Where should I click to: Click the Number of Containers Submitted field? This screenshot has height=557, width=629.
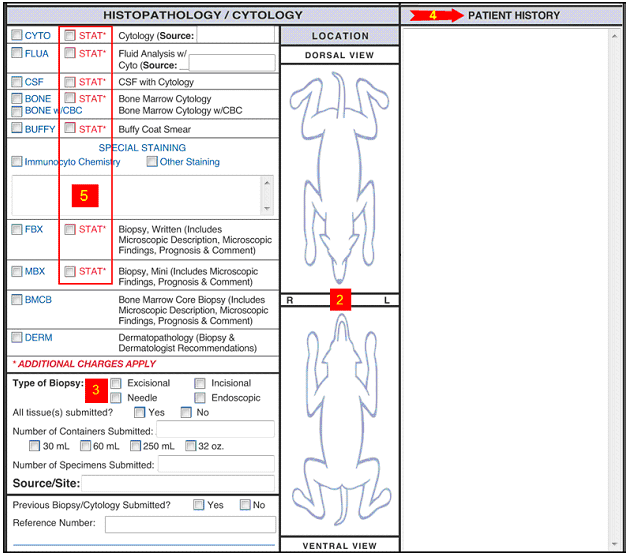pos(215,429)
